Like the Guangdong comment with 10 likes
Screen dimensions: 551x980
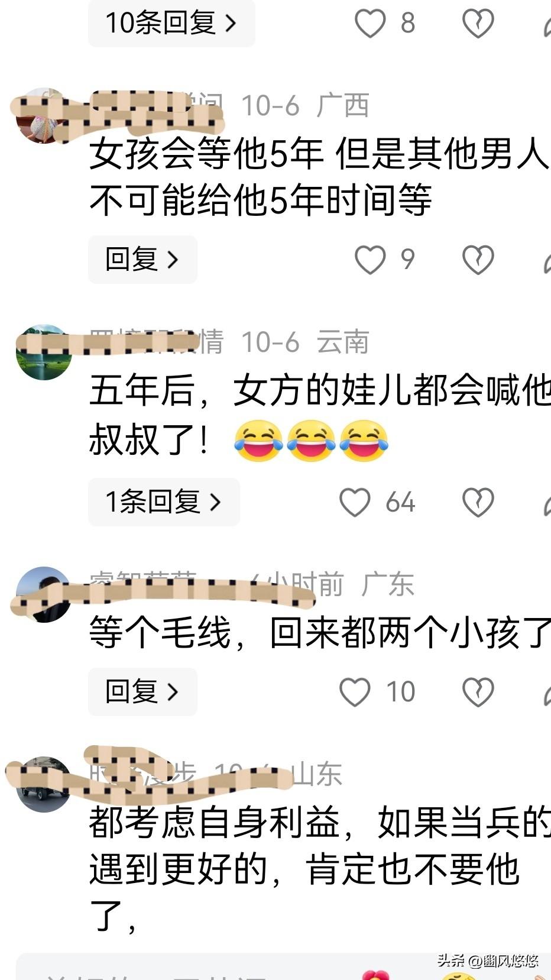coord(355,692)
